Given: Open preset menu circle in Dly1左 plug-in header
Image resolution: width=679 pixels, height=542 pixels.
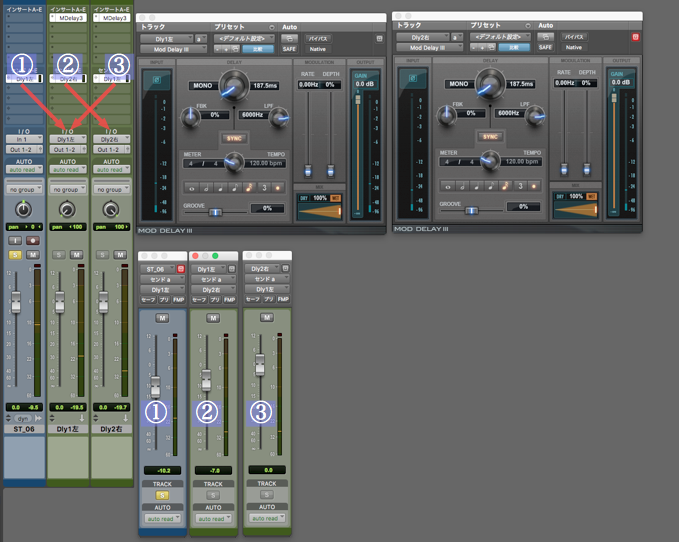Looking at the screenshot, I should pyautogui.click(x=272, y=27).
